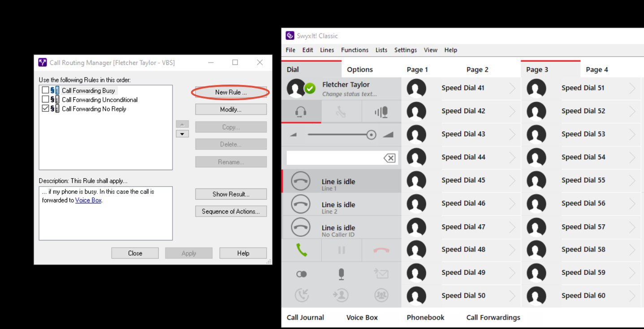This screenshot has width=644, height=329.
Task: Click Speed Dial 58 contact avatar
Action: pyautogui.click(x=536, y=250)
